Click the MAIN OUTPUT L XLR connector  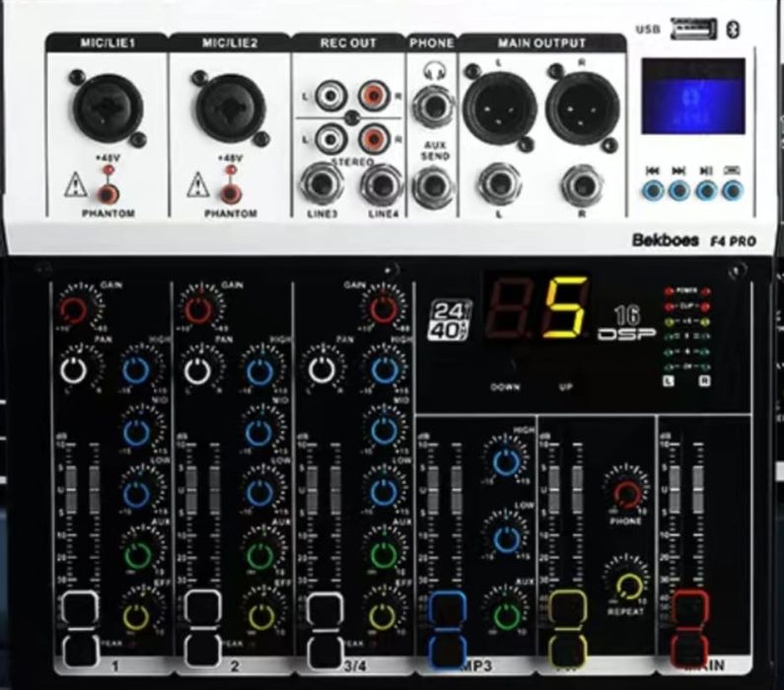click(499, 107)
